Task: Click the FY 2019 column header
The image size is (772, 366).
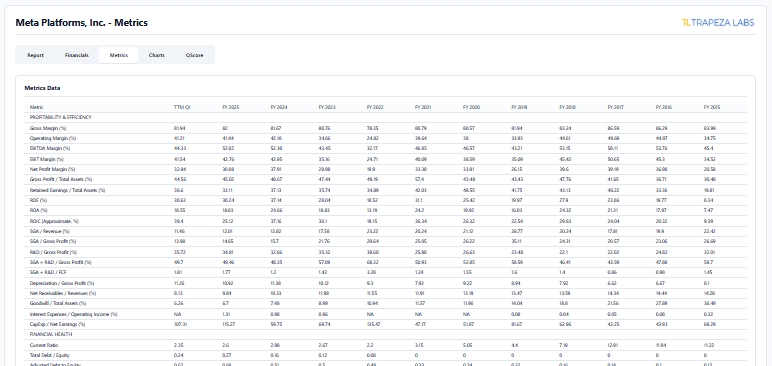Action: 519,107
